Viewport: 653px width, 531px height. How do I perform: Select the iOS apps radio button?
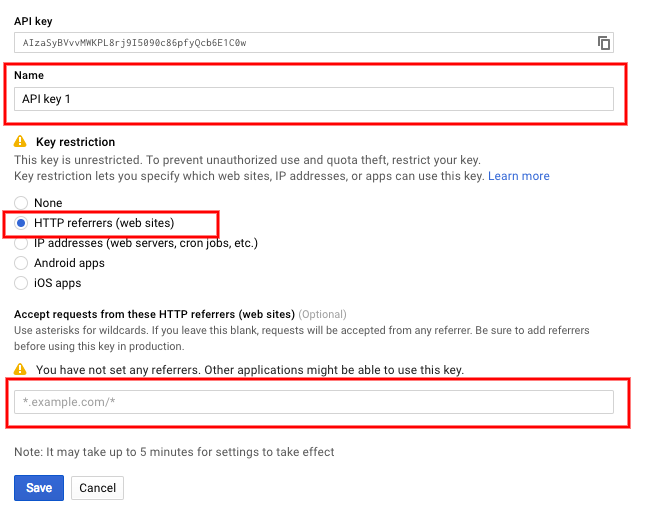(21, 283)
